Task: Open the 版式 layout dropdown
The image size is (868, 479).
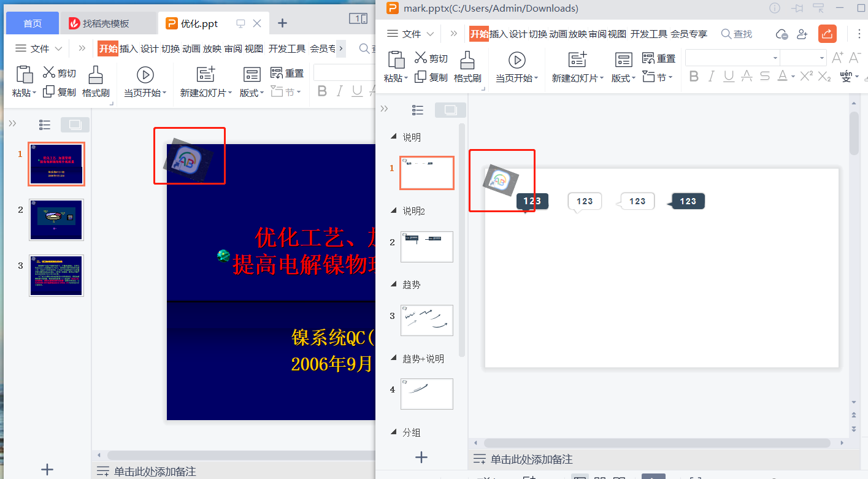Action: (x=623, y=78)
